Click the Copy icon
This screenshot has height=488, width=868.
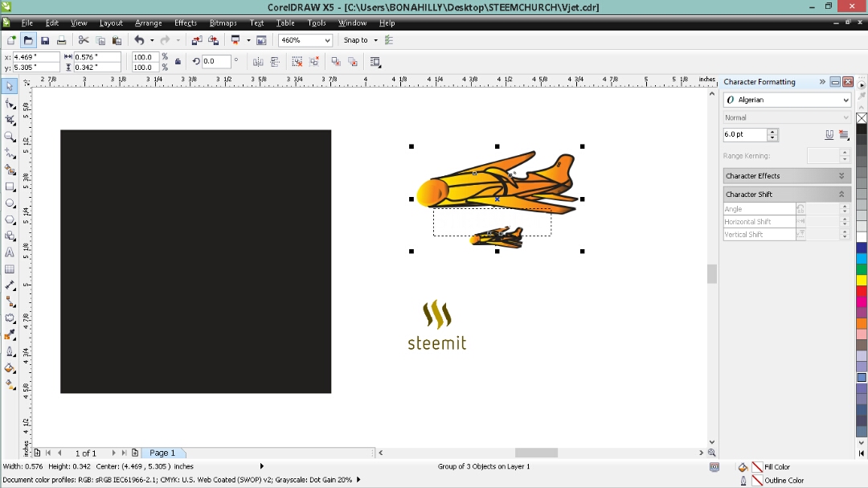[100, 40]
